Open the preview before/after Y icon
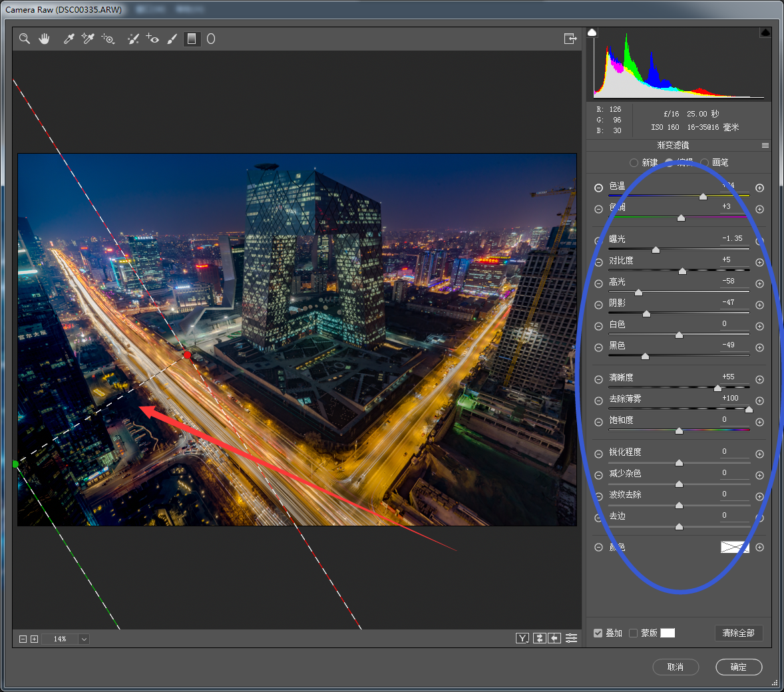Image resolution: width=784 pixels, height=692 pixels. (x=522, y=638)
